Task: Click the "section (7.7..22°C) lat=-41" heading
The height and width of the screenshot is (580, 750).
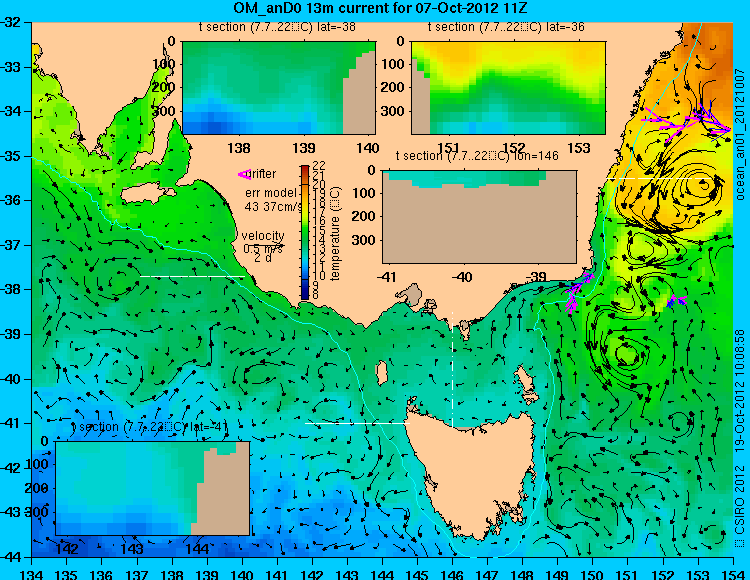Action: click(x=153, y=427)
